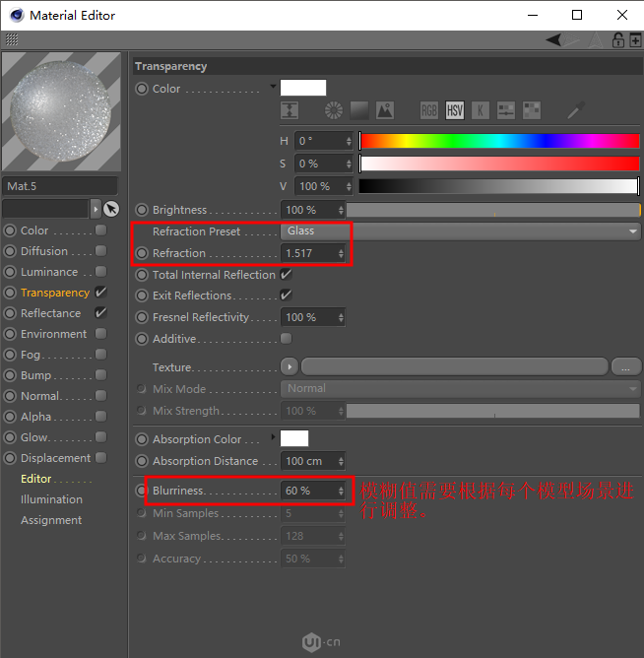Enable the Total Internal Reflection checkbox
Screen dimensions: 644x658
287,275
